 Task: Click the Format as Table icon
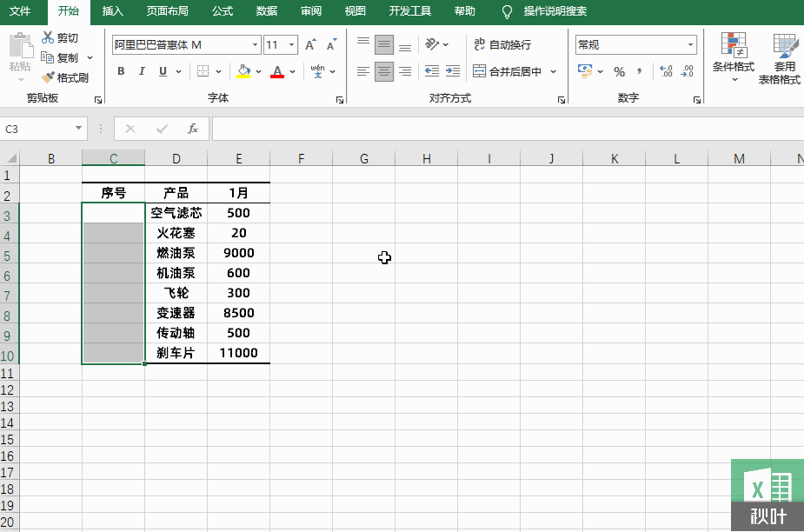pyautogui.click(x=785, y=44)
